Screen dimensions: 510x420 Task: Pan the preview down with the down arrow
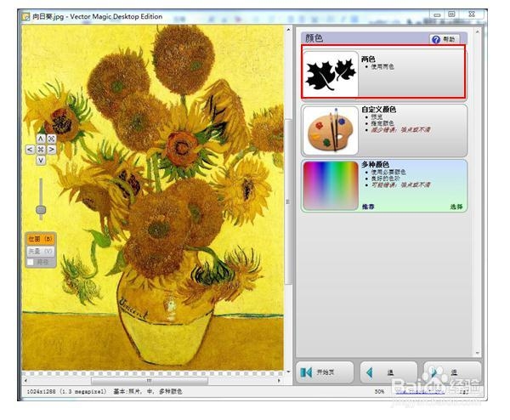[x=41, y=160]
